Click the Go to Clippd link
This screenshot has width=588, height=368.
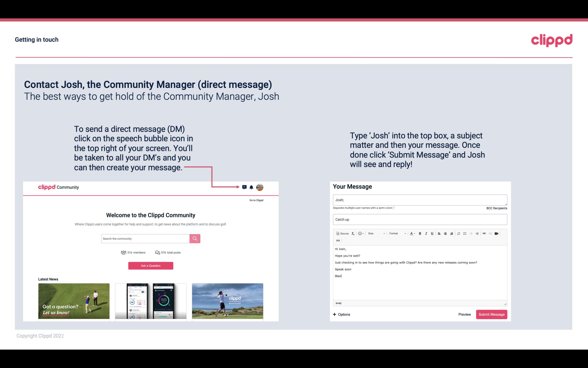click(x=256, y=200)
